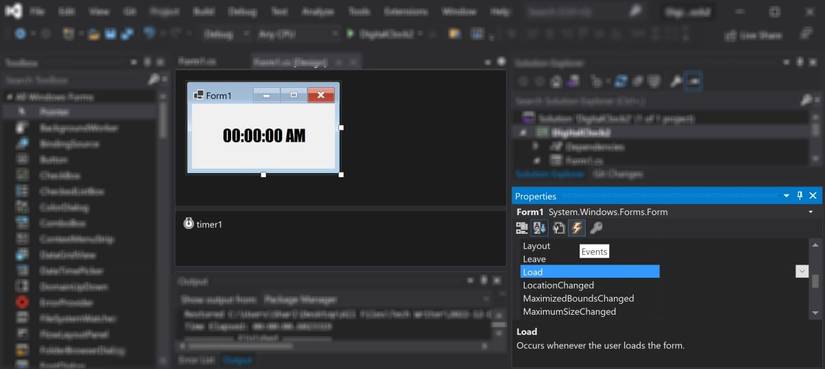Open the Project menu
The height and width of the screenshot is (369, 825).
tap(164, 12)
